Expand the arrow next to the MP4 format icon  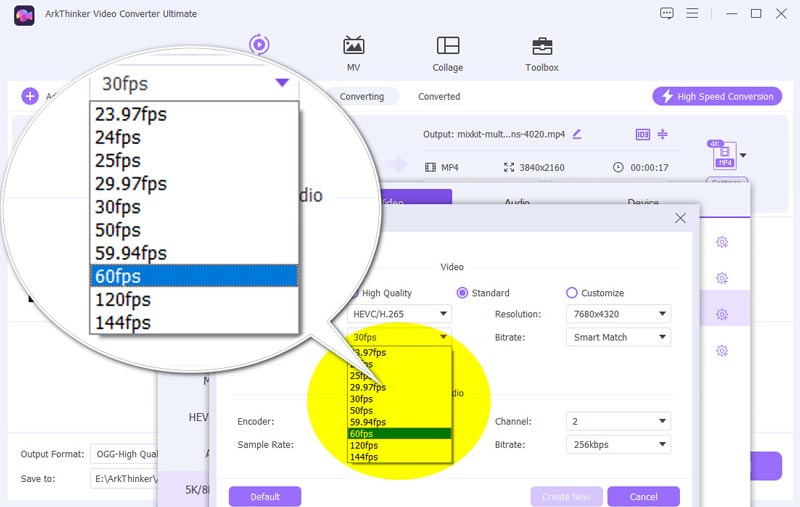click(743, 155)
